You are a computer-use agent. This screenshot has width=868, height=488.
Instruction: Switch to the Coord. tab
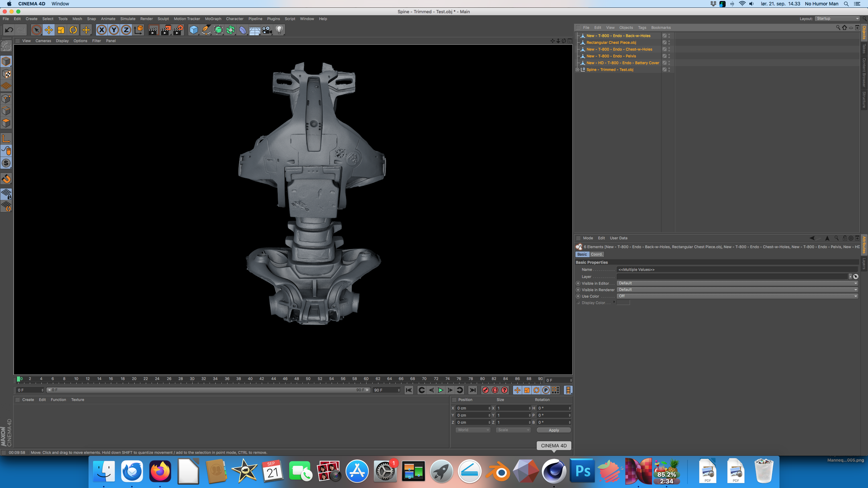(x=597, y=254)
